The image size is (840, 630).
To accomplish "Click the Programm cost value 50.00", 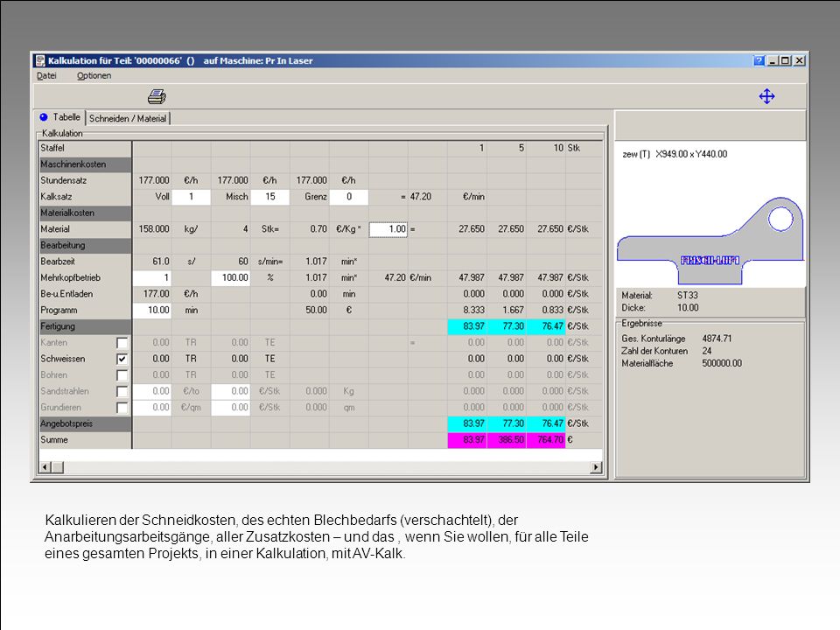I will [x=316, y=310].
